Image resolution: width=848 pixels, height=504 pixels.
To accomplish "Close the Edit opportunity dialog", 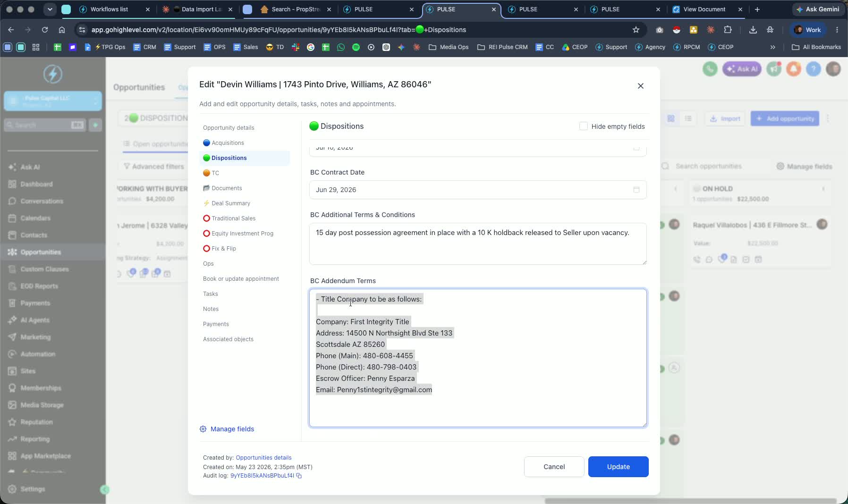I will click(640, 86).
